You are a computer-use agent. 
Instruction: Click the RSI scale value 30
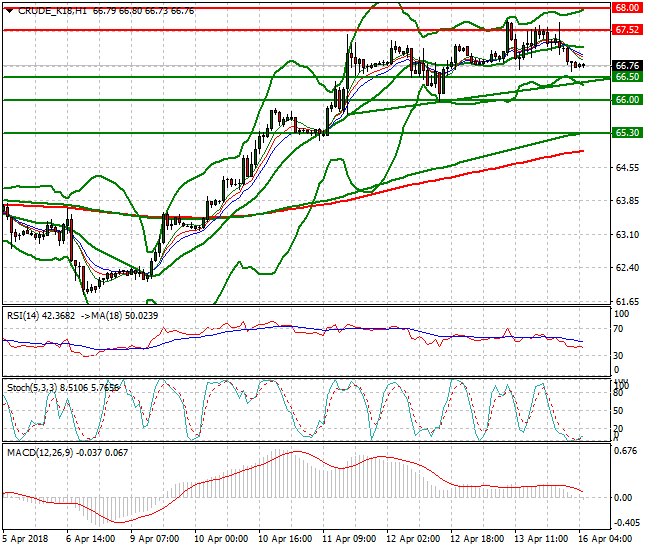tap(618, 356)
